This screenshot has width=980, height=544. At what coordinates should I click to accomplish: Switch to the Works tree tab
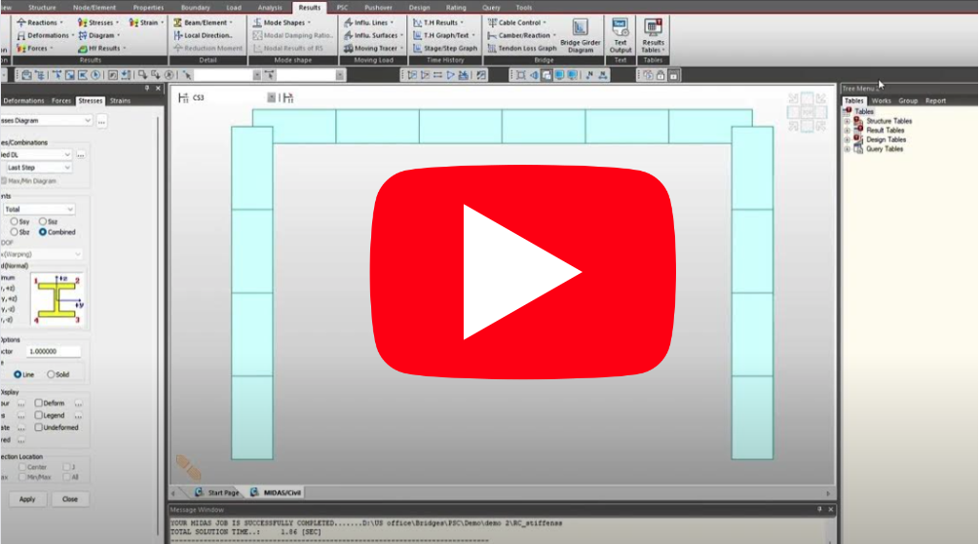pos(881,100)
